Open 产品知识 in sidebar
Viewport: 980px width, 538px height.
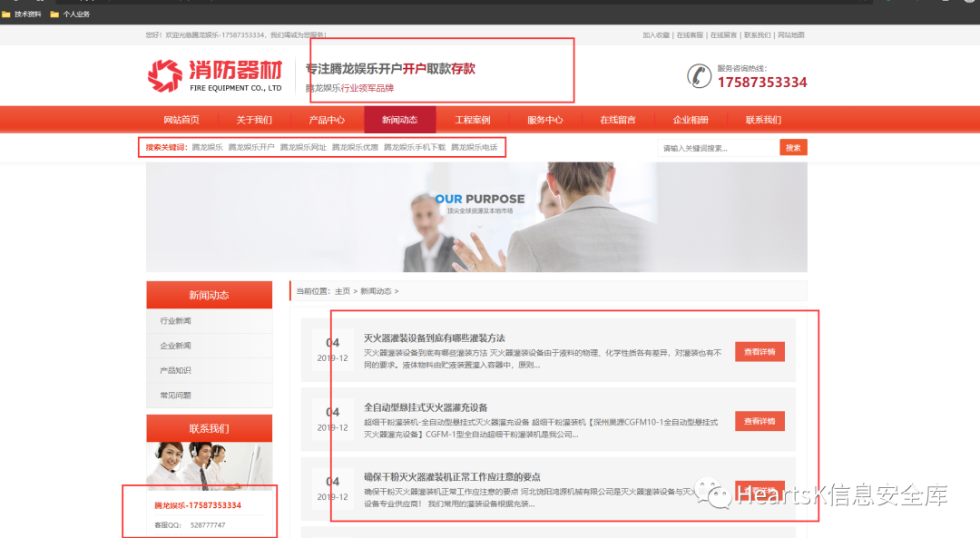tap(176, 370)
